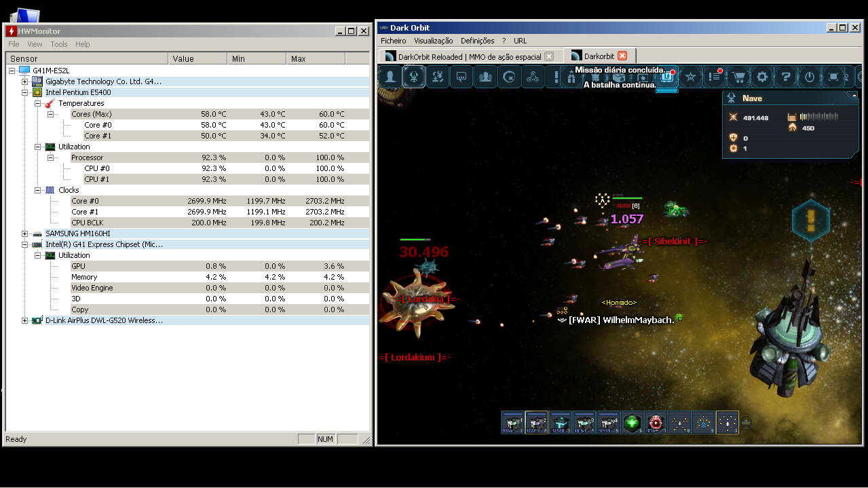
Task: Open the group window icon in game toolbar
Action: [485, 77]
